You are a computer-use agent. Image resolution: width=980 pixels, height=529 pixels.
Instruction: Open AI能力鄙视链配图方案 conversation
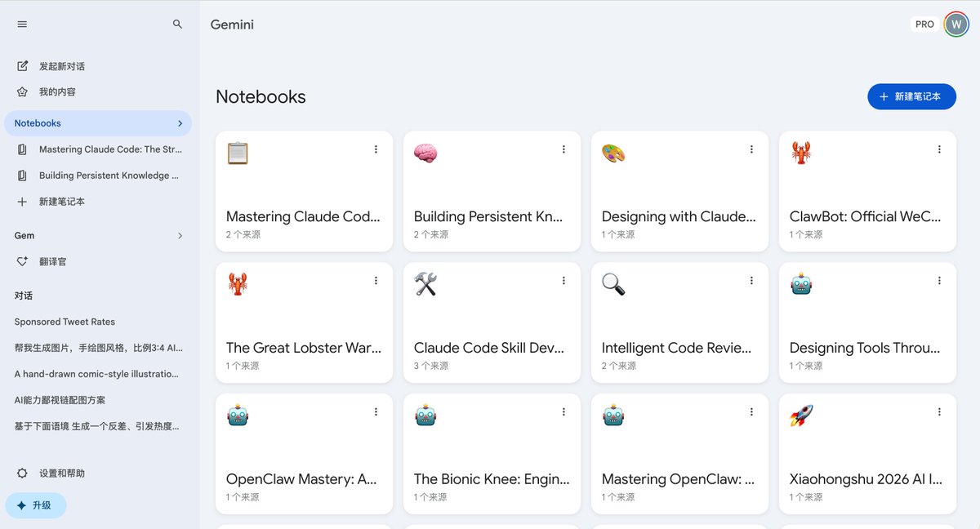point(60,400)
